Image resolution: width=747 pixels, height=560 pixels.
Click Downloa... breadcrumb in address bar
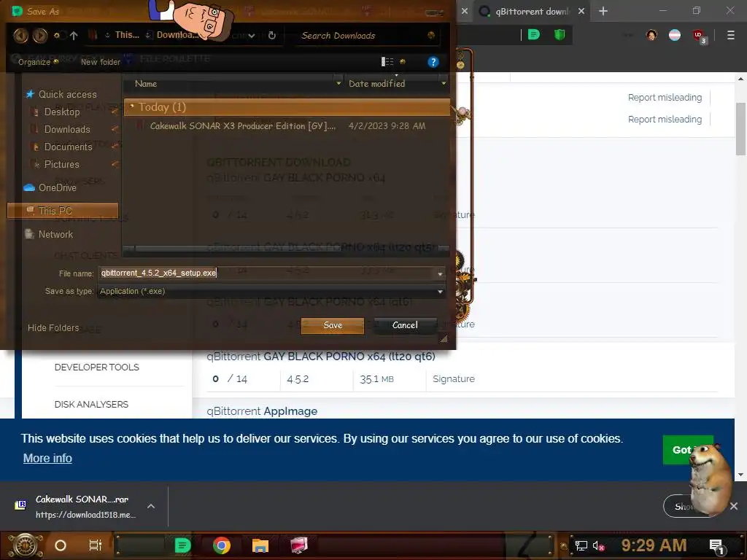(x=177, y=35)
